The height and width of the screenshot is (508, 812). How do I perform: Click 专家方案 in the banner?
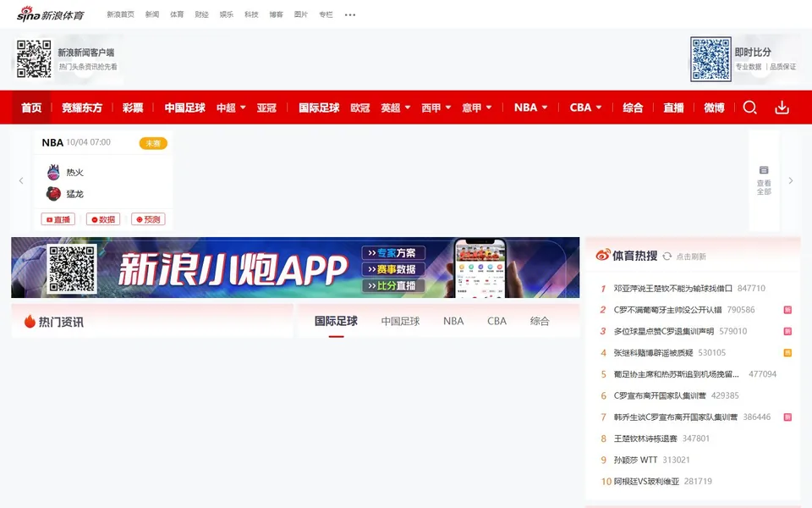pyautogui.click(x=393, y=253)
